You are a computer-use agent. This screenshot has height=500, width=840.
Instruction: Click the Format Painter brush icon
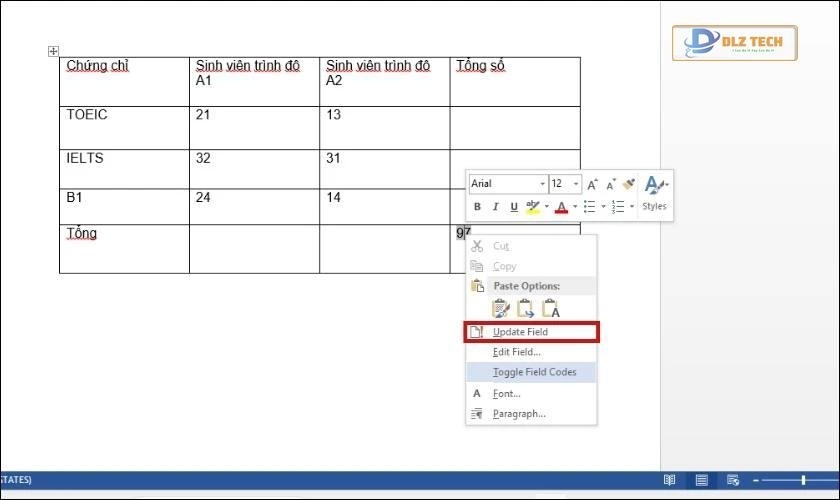tap(628, 184)
